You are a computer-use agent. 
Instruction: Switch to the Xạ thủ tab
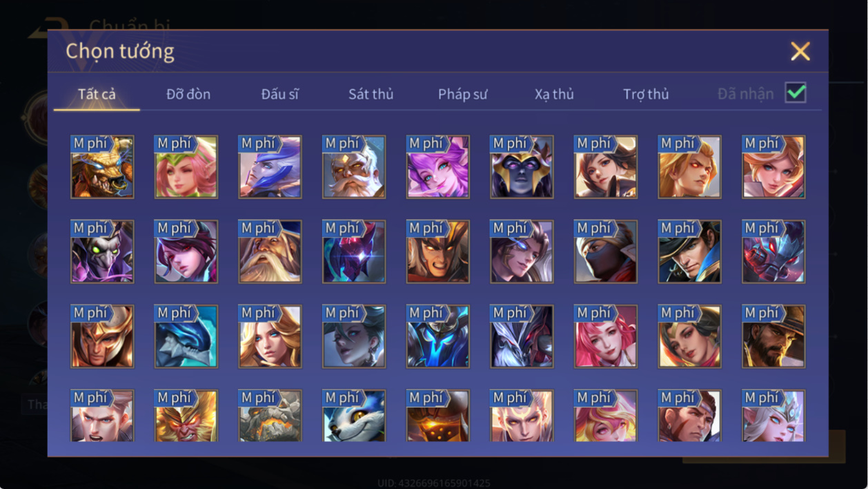coord(554,94)
